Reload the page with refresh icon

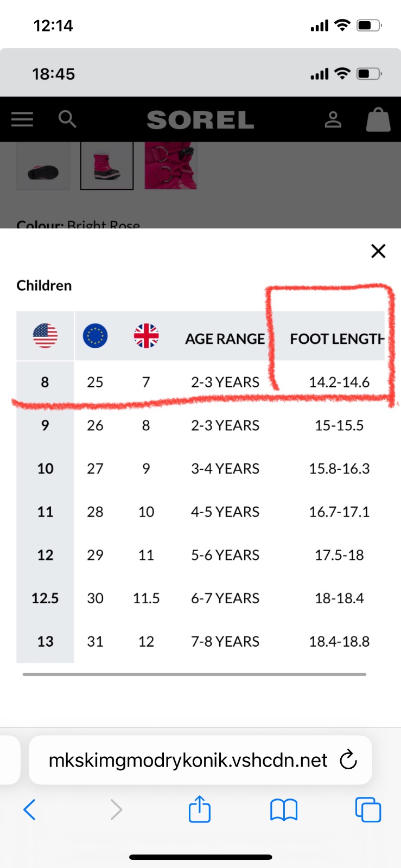coord(348,760)
